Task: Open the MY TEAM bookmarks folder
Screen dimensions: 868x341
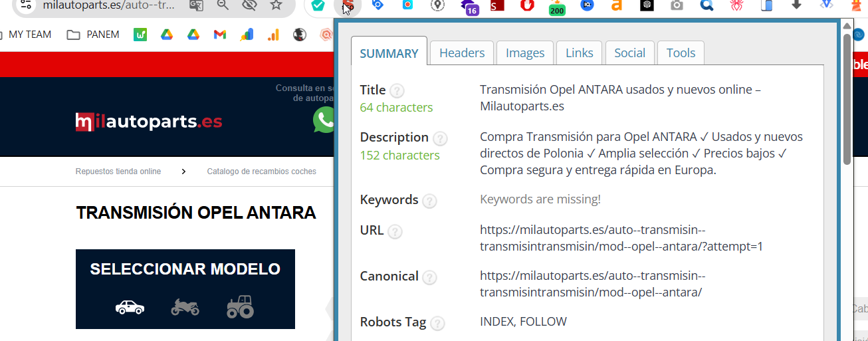Action: click(27, 35)
